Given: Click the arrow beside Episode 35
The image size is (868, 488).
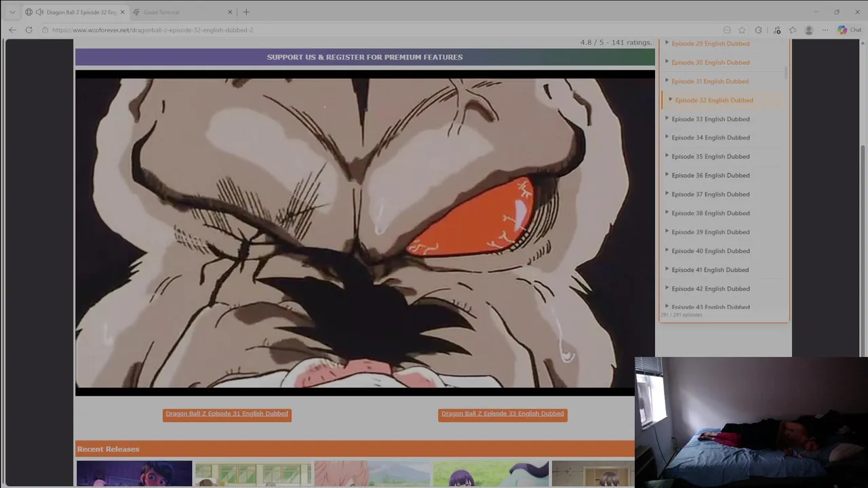Looking at the screenshot, I should pyautogui.click(x=667, y=156).
